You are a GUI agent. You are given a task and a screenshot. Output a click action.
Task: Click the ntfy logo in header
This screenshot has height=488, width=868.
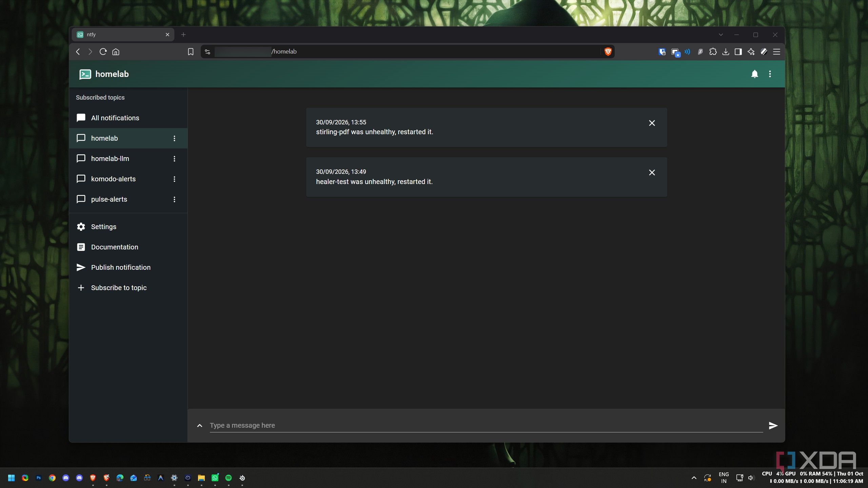(x=85, y=74)
